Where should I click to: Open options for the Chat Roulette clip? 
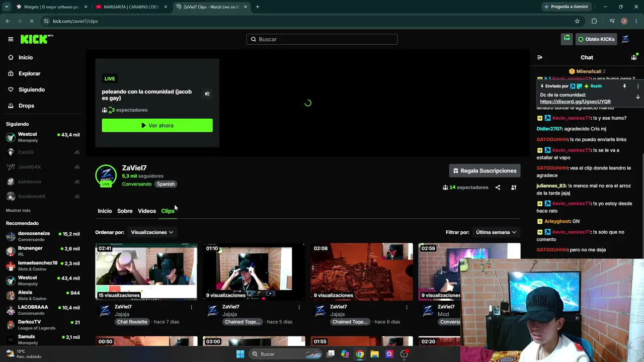tap(191, 307)
